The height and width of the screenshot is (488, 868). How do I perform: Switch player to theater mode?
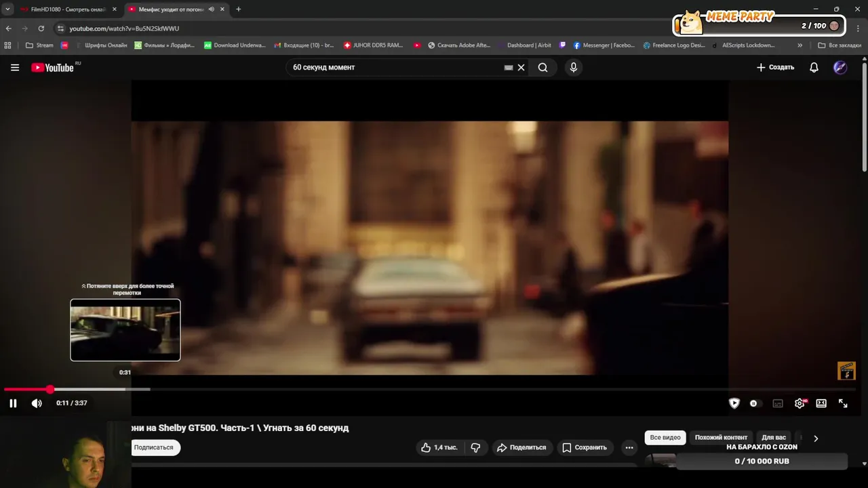click(x=821, y=403)
